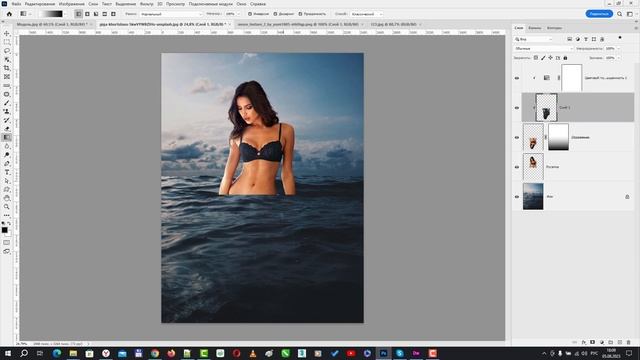
Task: Switch to the Контуры tab
Action: tap(554, 28)
